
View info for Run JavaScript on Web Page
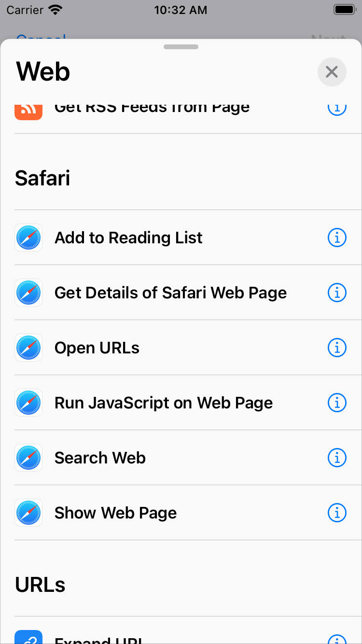tap(337, 403)
